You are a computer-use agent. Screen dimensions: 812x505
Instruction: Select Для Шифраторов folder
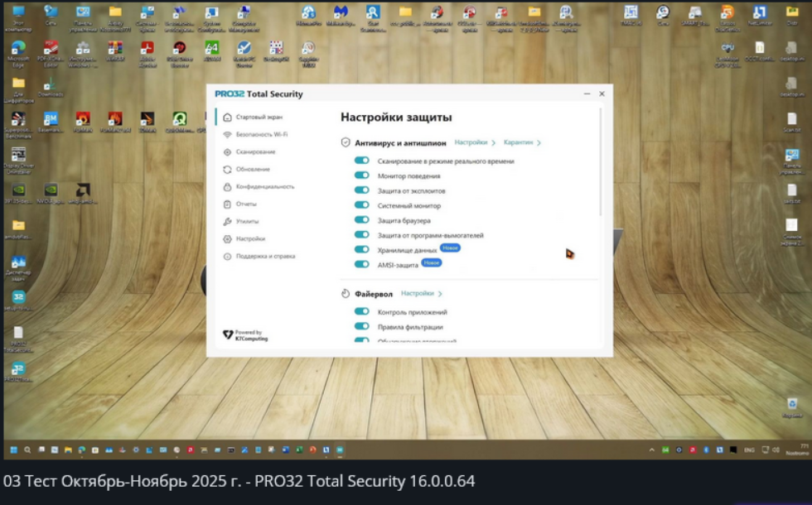coord(18,89)
